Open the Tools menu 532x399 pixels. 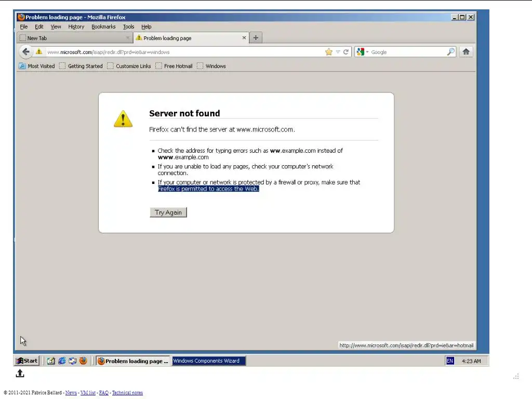coord(128,26)
